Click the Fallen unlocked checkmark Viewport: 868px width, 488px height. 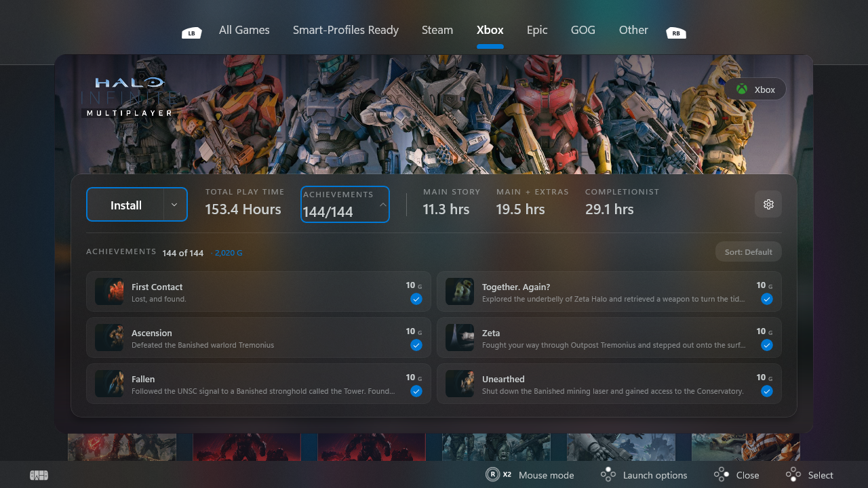pos(416,391)
